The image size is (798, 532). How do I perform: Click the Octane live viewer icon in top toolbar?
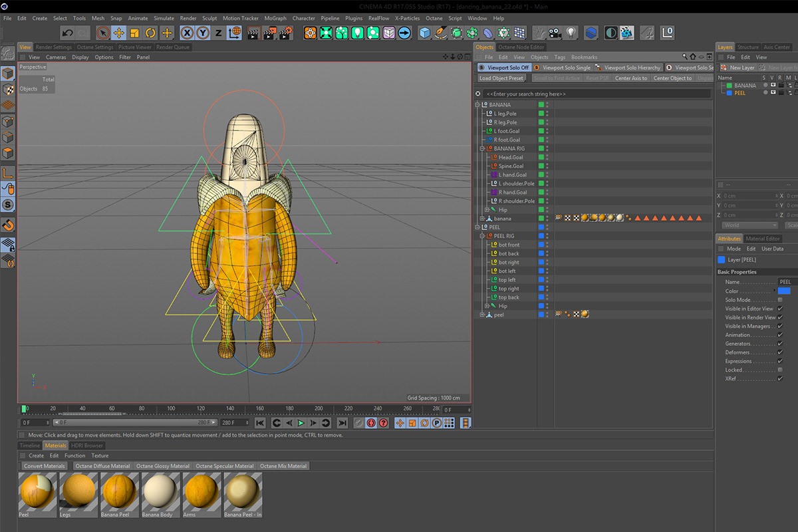click(x=626, y=33)
